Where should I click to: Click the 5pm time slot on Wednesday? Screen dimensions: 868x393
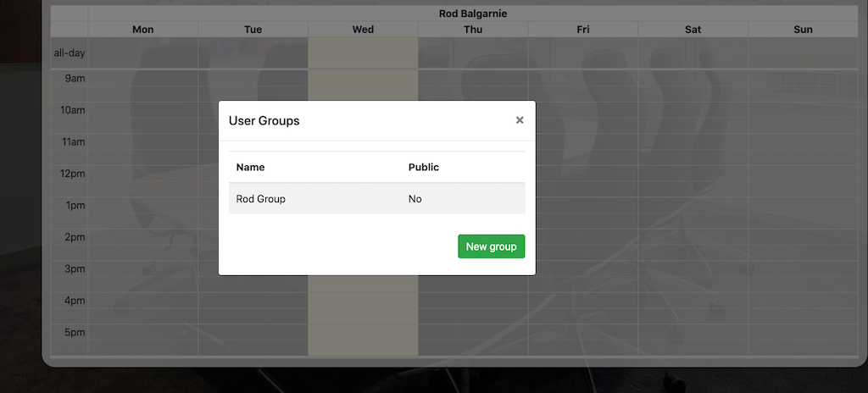(x=363, y=331)
